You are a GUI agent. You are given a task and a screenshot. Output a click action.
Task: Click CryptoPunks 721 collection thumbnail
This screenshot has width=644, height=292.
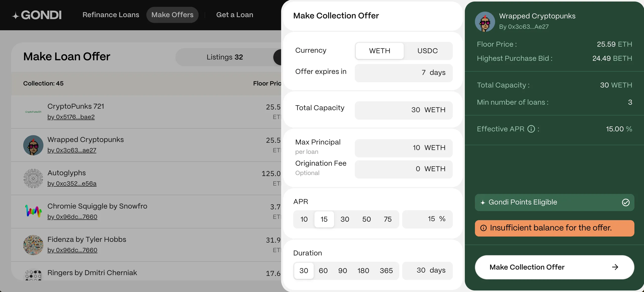pyautogui.click(x=33, y=112)
